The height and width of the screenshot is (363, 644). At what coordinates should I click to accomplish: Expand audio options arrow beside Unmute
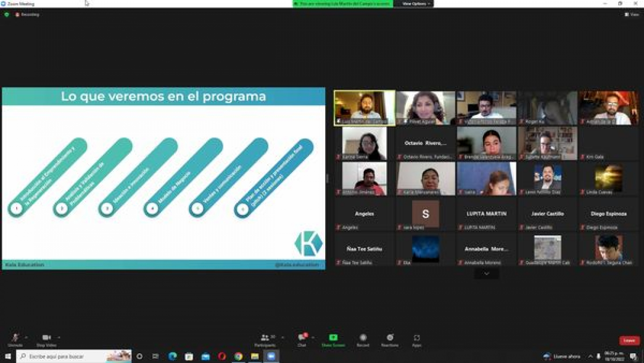point(26,337)
